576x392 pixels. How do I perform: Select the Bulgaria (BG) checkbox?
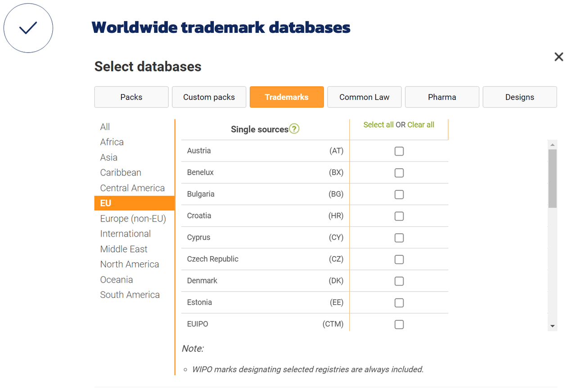click(399, 194)
